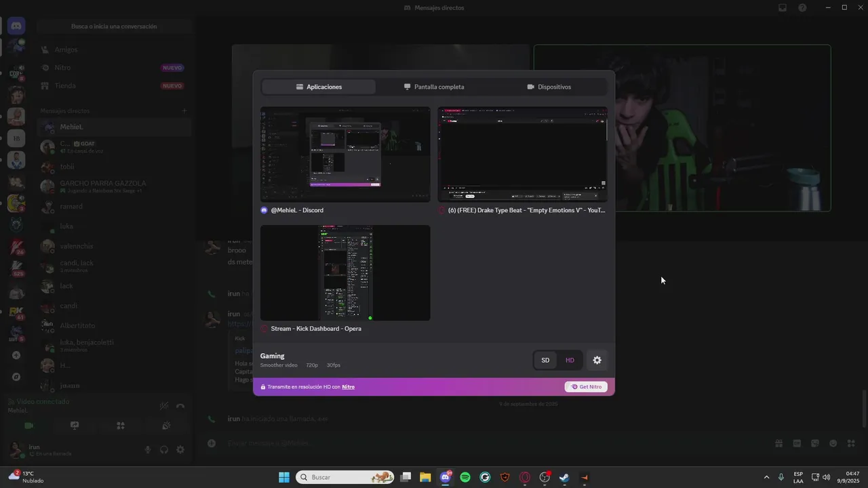Click the taskbar Buscar search box

[x=345, y=477]
